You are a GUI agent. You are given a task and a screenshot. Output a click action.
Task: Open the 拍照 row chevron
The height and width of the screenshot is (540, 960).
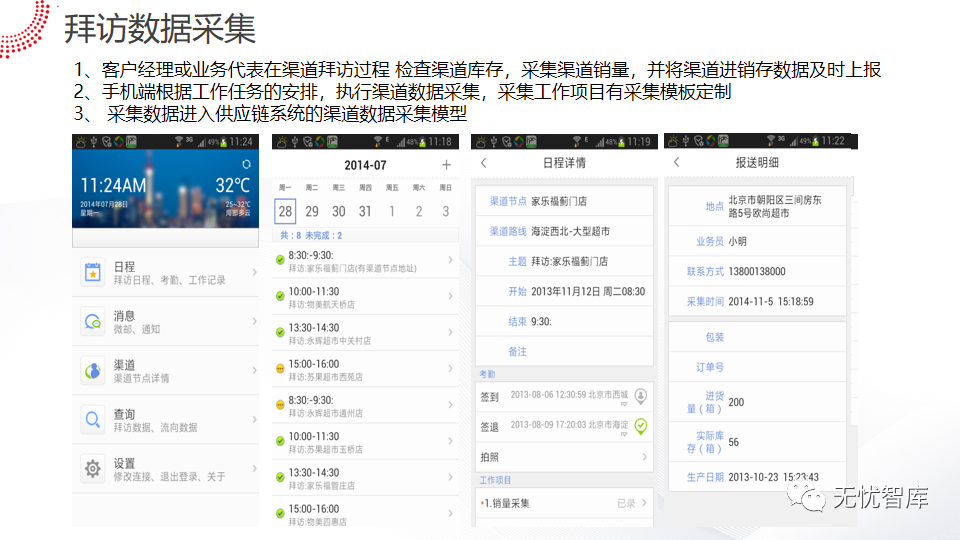(644, 457)
